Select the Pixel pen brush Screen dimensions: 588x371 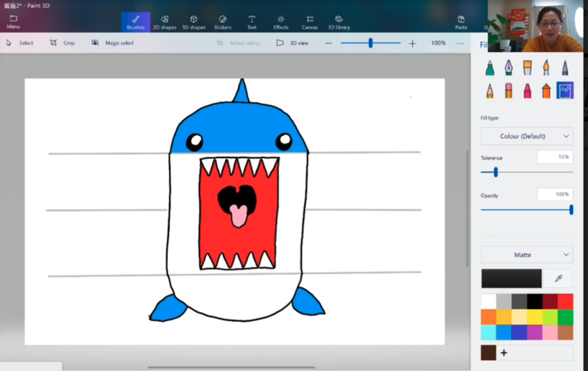pos(565,68)
